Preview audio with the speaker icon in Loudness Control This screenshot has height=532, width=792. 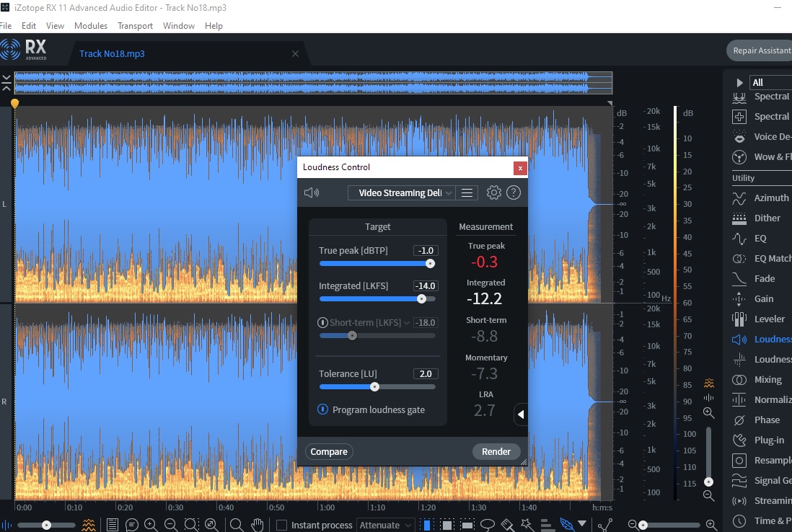click(x=312, y=192)
